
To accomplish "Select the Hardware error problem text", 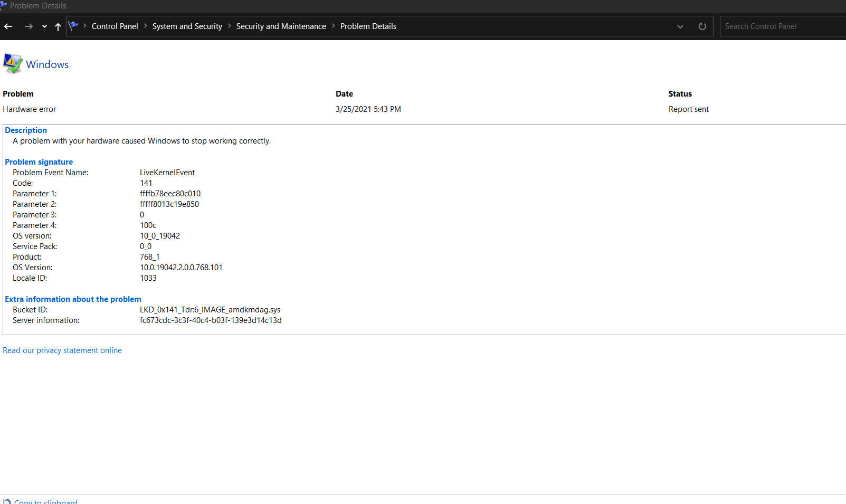I will click(30, 109).
